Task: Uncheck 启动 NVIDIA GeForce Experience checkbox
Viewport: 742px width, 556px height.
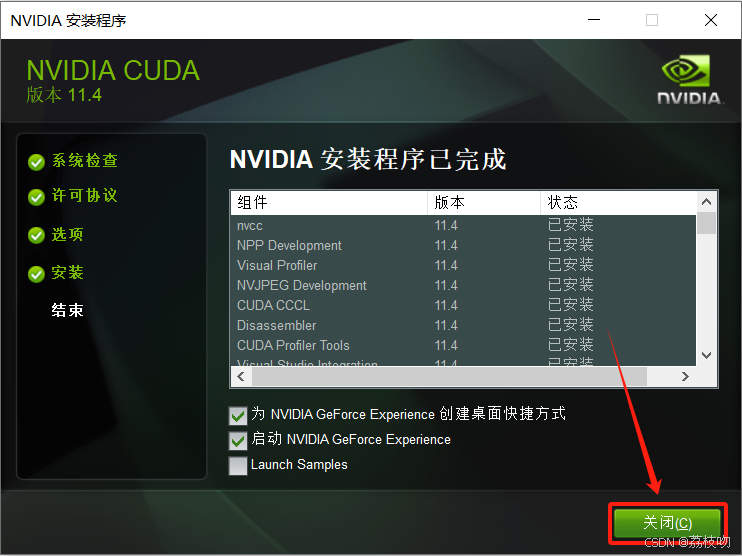Action: (238, 441)
